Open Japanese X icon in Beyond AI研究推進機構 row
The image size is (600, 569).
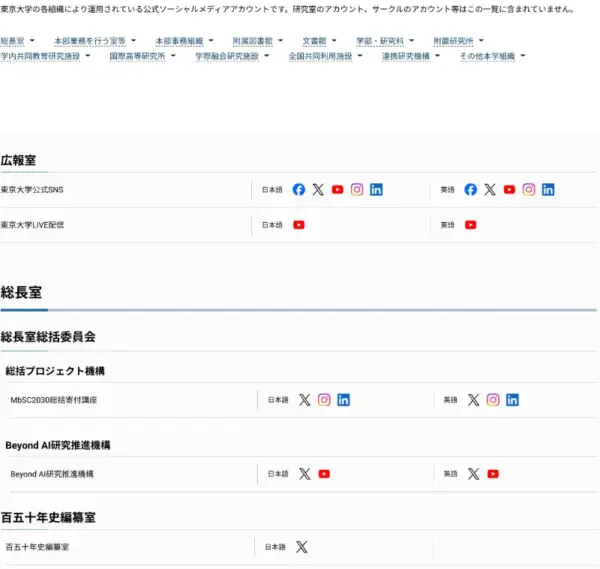(305, 474)
